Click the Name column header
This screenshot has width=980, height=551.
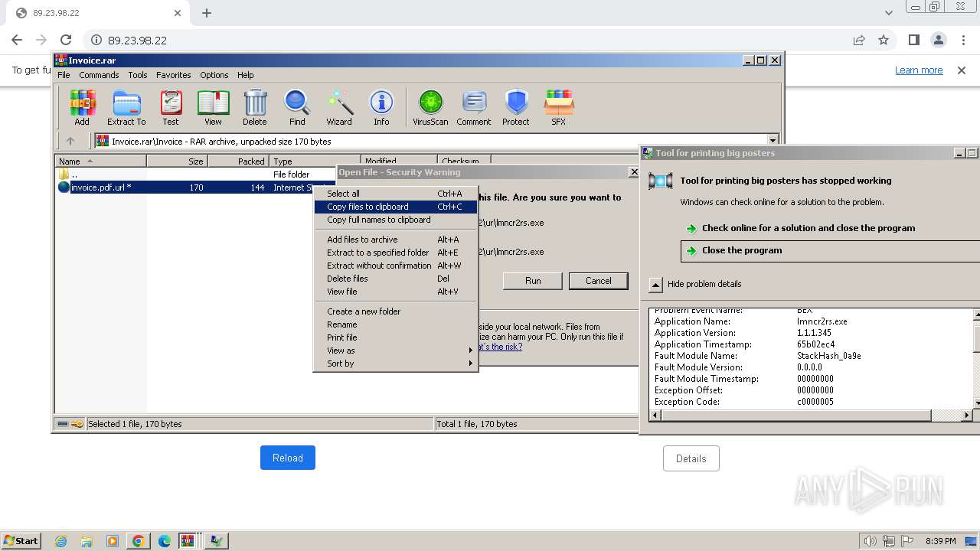click(100, 161)
